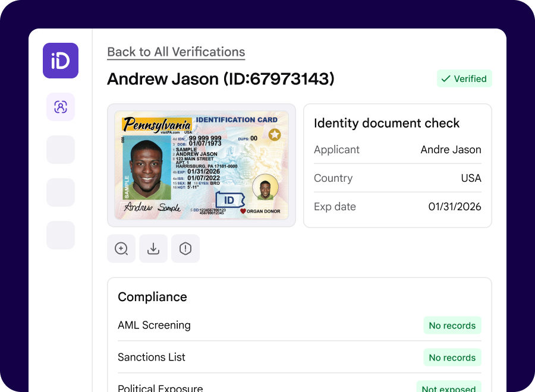Open the document warning report icon
535x392 pixels.
pos(185,248)
